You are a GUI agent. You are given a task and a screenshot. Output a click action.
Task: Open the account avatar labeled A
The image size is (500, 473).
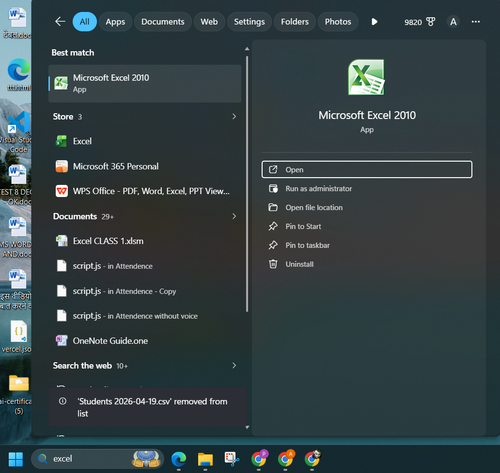tap(453, 22)
